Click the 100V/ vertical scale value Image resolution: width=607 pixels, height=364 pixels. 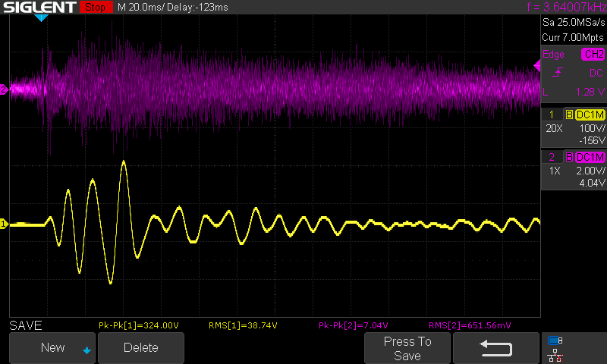592,128
